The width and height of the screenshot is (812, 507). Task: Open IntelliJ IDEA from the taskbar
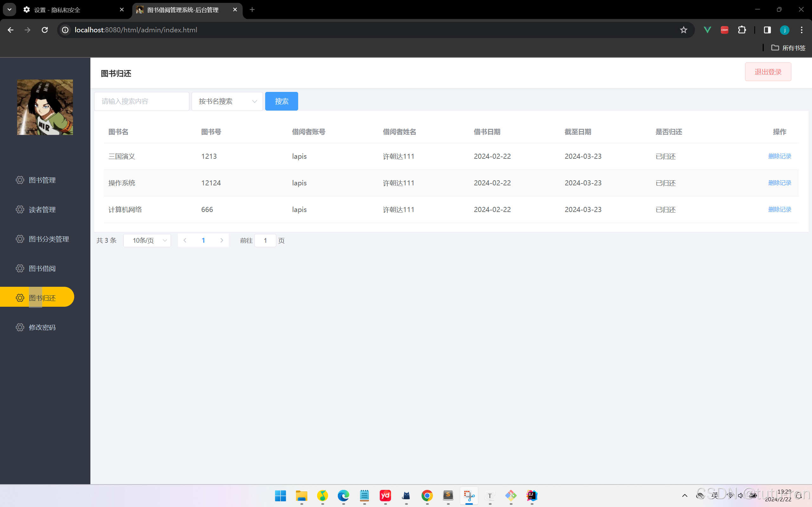pos(532,495)
